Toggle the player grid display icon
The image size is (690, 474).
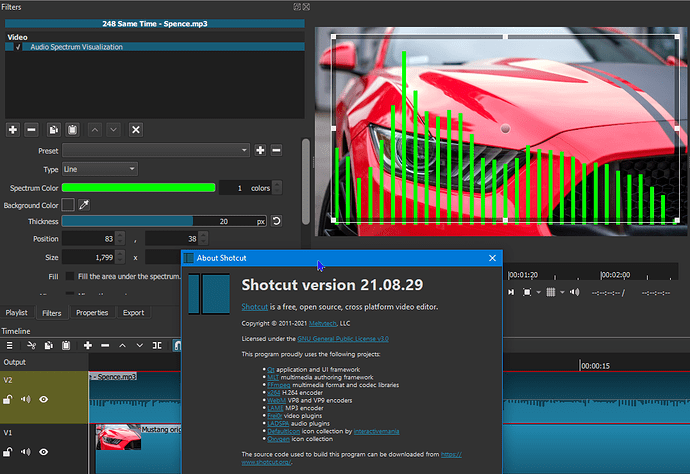click(x=551, y=292)
